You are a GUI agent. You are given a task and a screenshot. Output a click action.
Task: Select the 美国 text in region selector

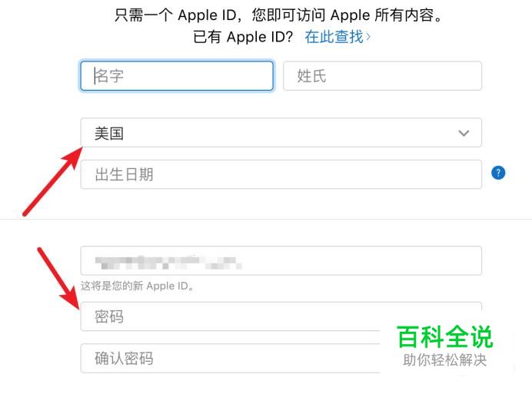109,134
